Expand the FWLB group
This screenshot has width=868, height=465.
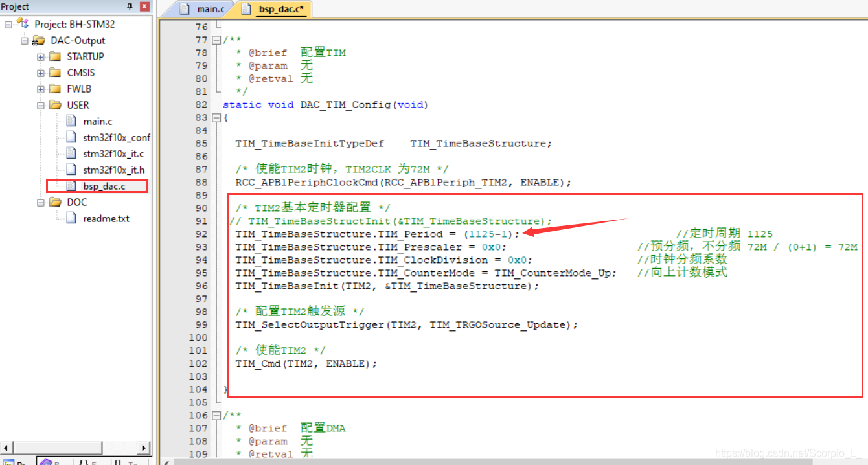(x=41, y=89)
